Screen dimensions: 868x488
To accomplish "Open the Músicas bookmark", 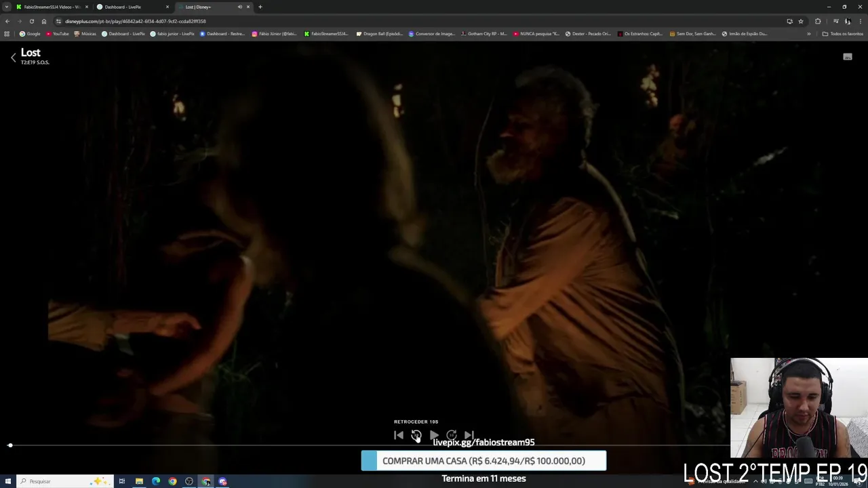I will pyautogui.click(x=85, y=34).
